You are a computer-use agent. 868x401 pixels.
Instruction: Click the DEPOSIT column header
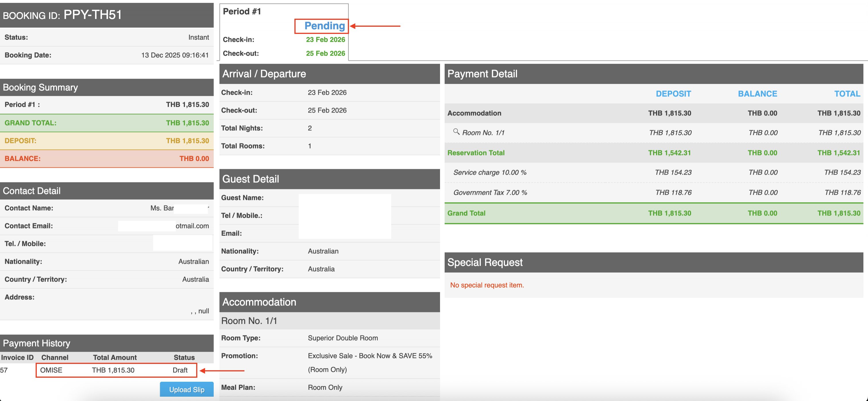(x=673, y=94)
